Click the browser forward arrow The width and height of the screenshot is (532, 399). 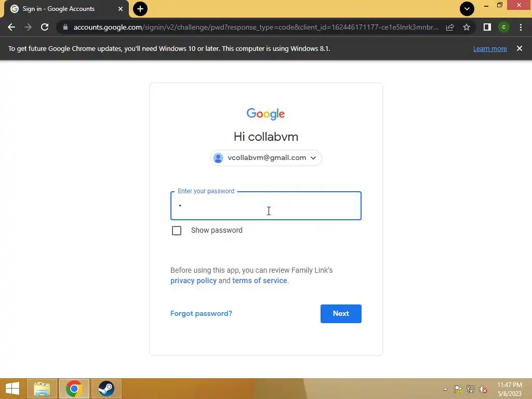pos(28,27)
